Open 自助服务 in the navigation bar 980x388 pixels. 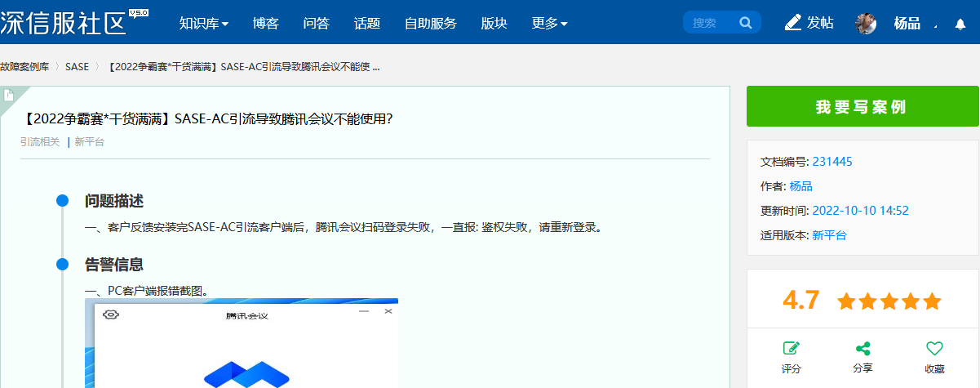click(x=431, y=23)
